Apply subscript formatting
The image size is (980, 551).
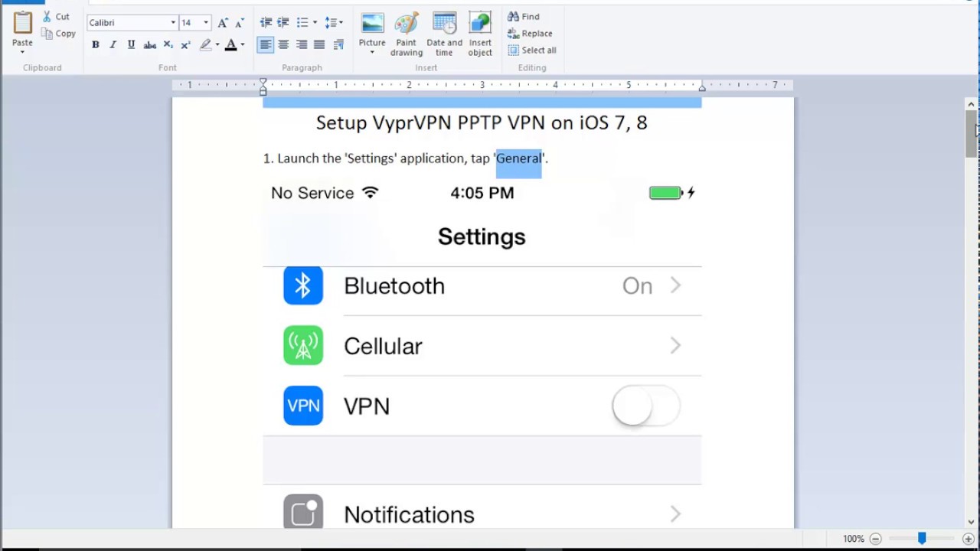pos(168,45)
